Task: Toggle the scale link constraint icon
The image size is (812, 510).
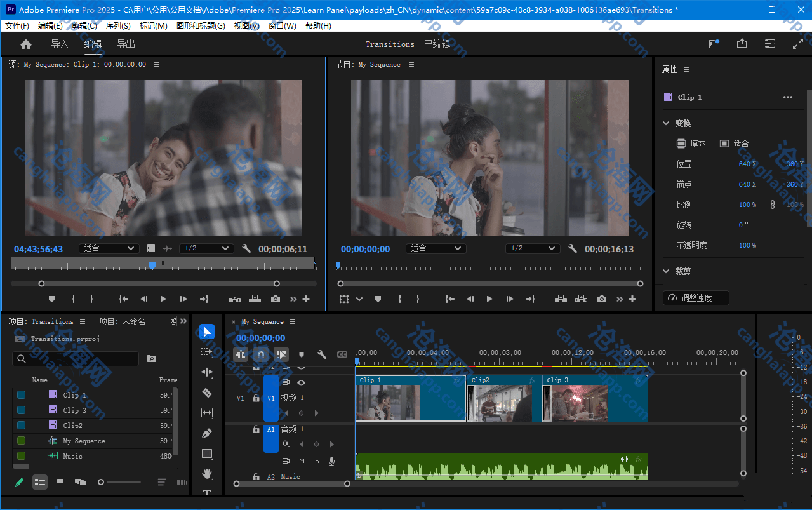Action: [x=773, y=205]
